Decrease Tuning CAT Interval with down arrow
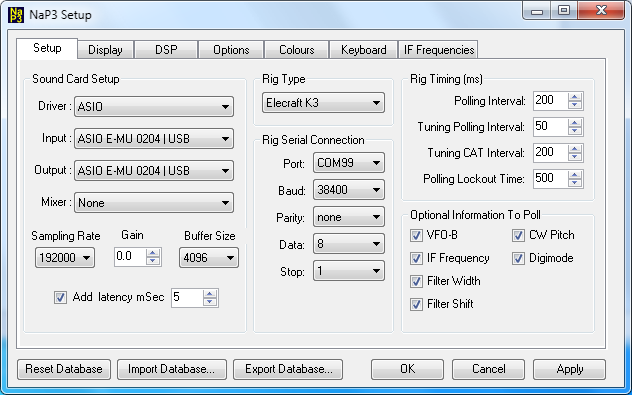 575,157
